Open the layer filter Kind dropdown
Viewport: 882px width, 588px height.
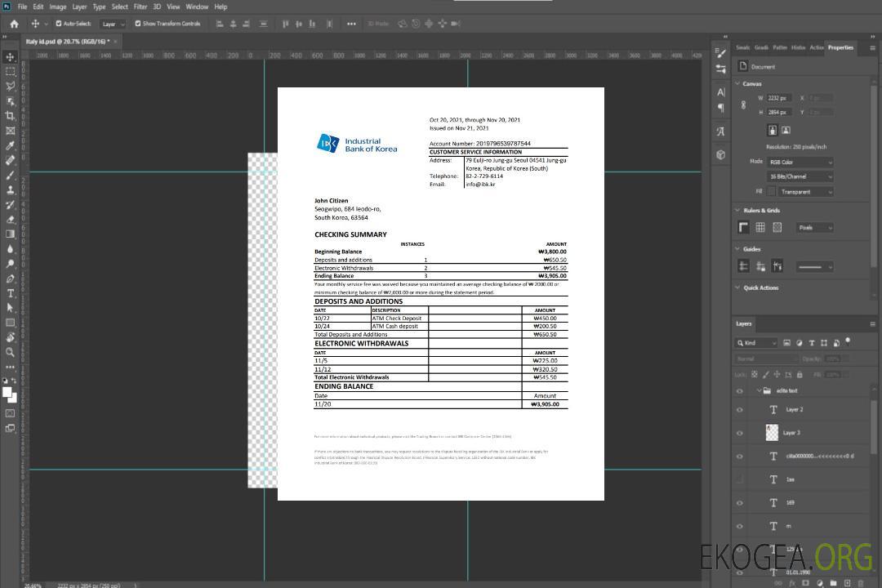[756, 343]
